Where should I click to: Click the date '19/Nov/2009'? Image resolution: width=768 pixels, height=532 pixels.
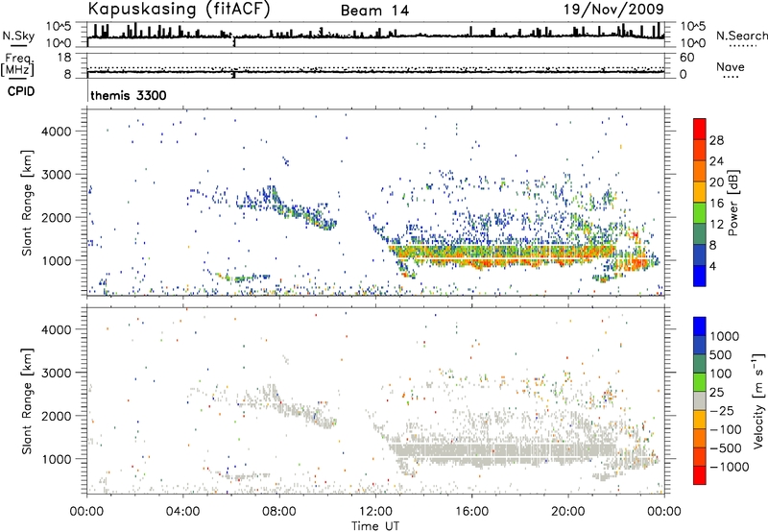(613, 9)
